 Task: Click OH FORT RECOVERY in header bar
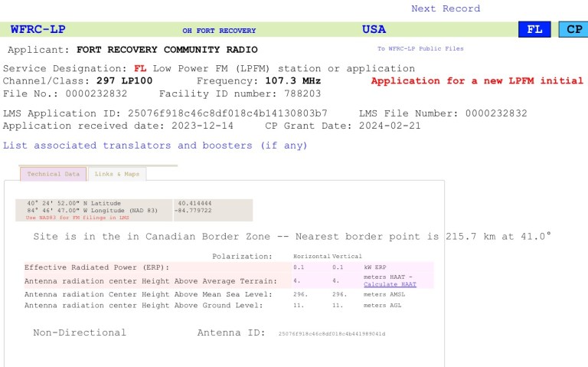point(219,31)
